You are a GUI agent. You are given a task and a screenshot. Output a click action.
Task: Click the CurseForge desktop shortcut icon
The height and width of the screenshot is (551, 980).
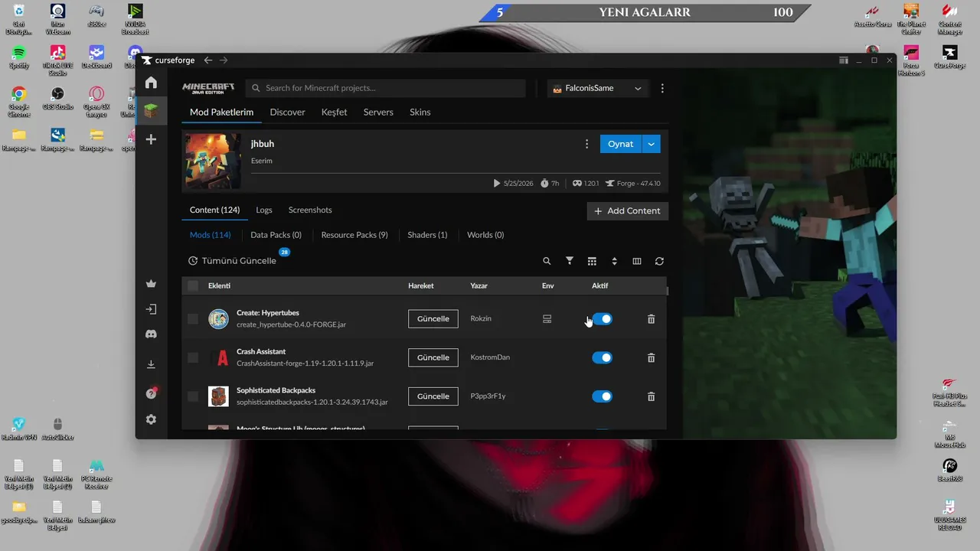click(950, 53)
